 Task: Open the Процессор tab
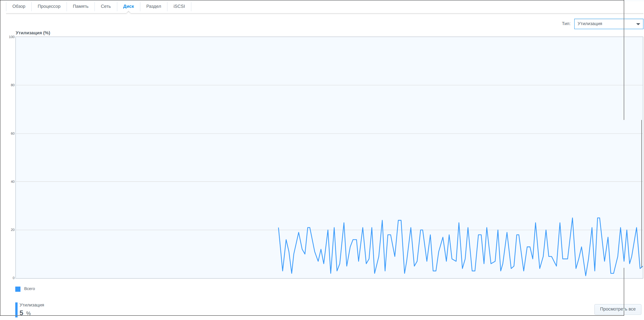pyautogui.click(x=49, y=6)
